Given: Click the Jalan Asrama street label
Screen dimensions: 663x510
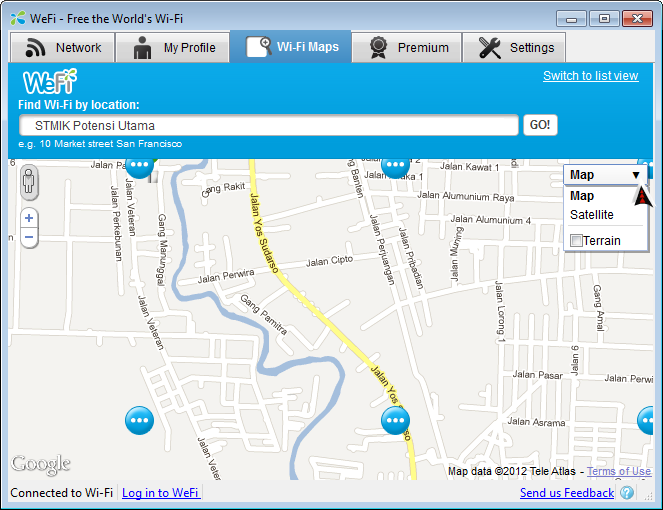Looking at the screenshot, I should (536, 422).
